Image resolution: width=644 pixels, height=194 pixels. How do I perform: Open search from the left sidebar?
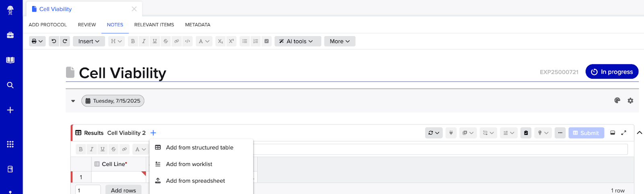point(10,85)
